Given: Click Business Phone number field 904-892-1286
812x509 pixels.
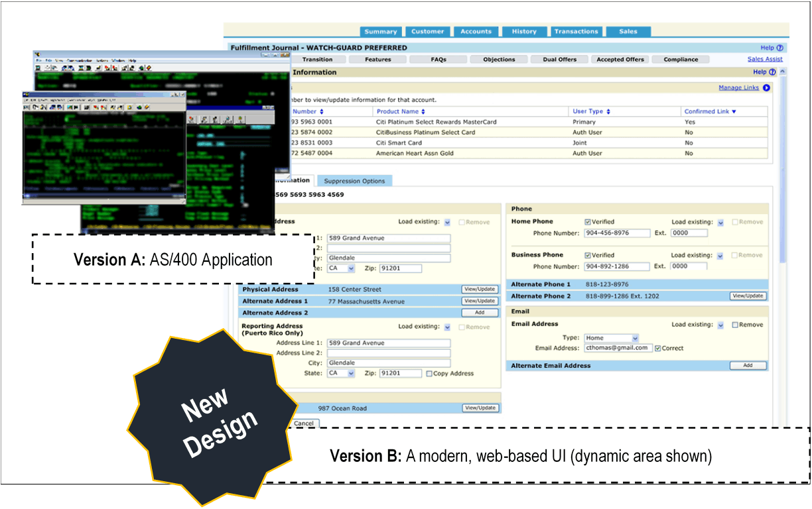Looking at the screenshot, I should point(616,266).
